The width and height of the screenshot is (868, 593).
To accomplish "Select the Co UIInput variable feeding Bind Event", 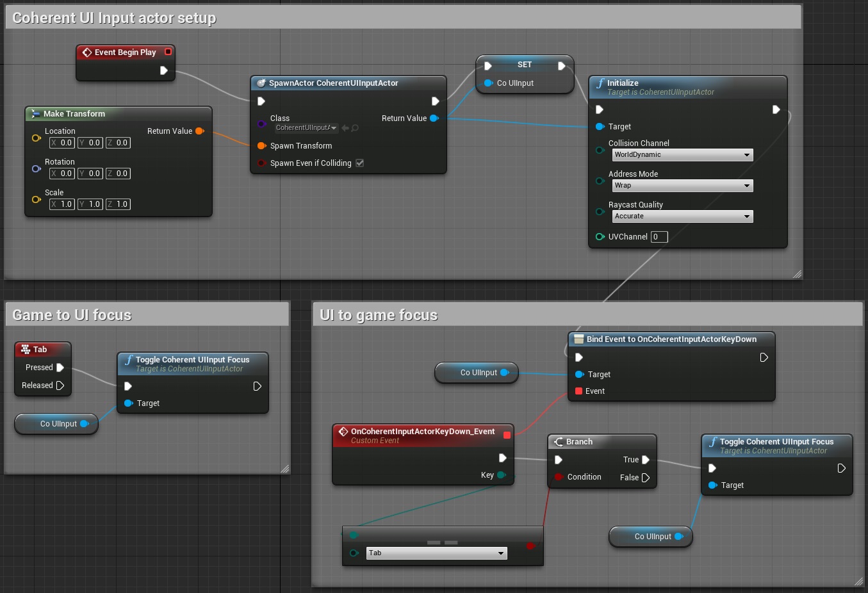I will (x=477, y=373).
